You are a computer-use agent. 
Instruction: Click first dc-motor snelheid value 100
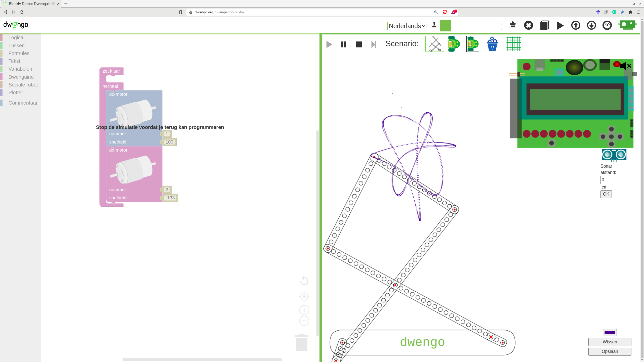point(169,142)
